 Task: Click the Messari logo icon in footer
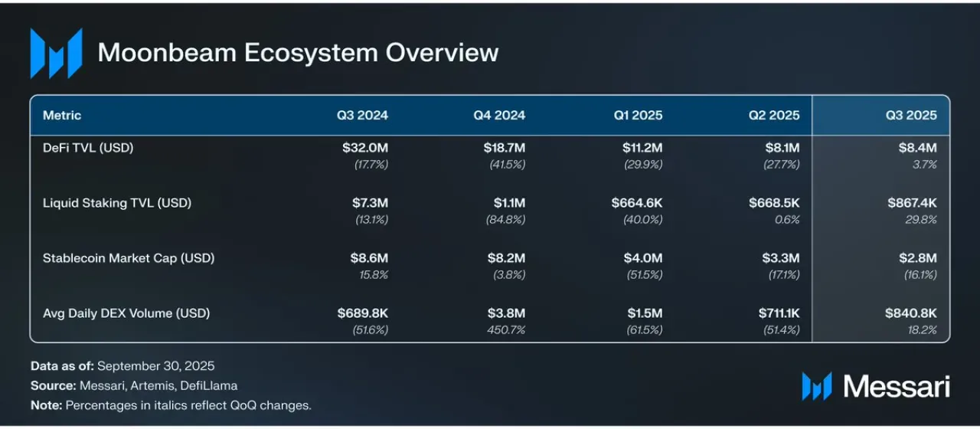pos(817,386)
